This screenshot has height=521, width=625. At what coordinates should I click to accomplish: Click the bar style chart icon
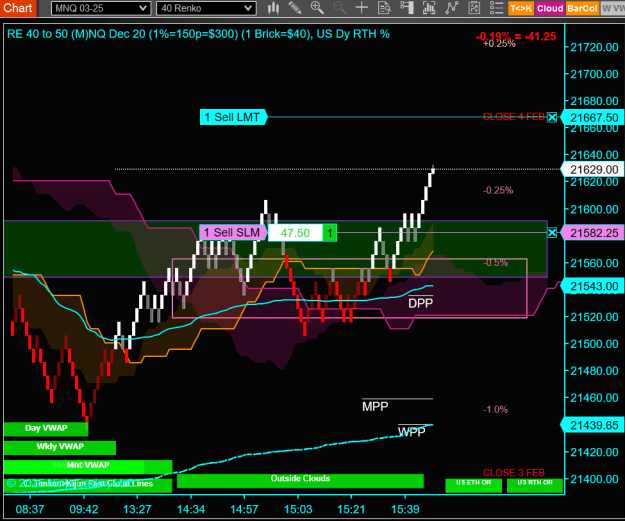point(273,8)
